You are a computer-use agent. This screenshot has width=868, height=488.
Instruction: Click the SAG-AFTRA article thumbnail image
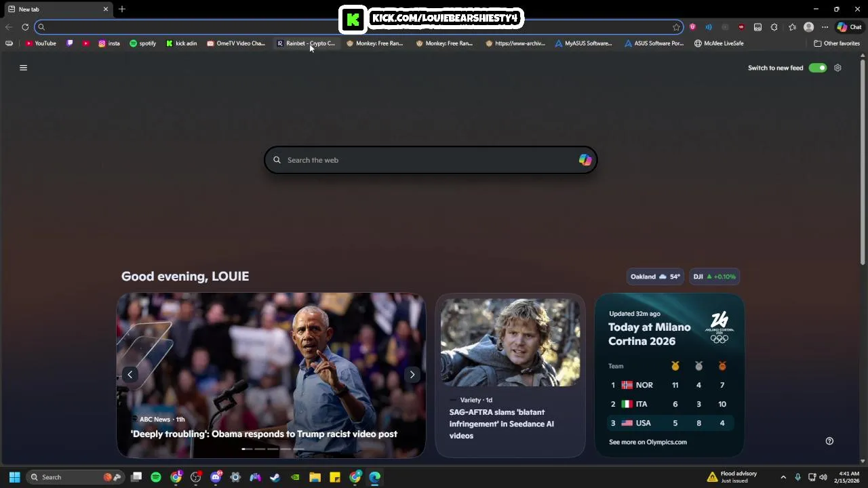click(x=510, y=342)
